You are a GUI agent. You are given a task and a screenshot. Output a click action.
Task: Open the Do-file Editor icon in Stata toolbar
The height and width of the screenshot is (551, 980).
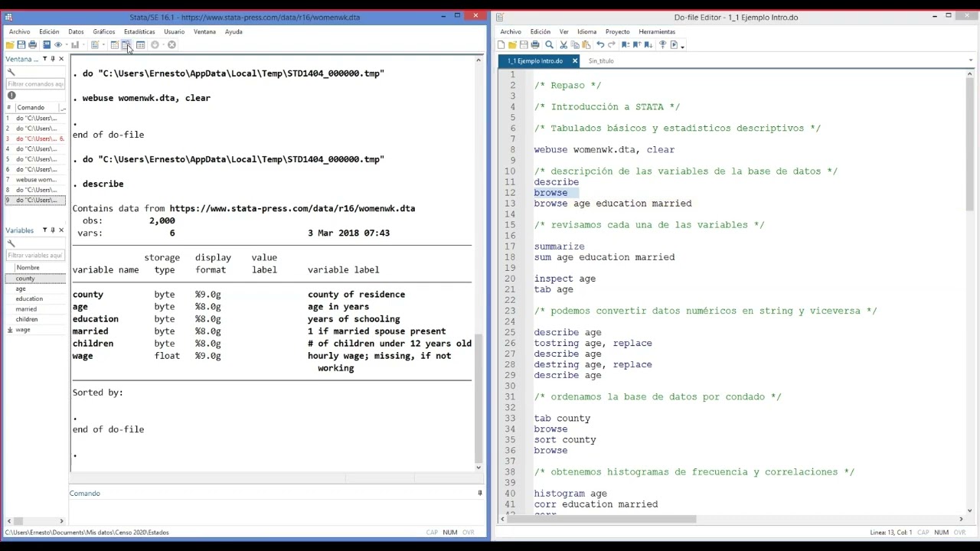[x=95, y=44]
